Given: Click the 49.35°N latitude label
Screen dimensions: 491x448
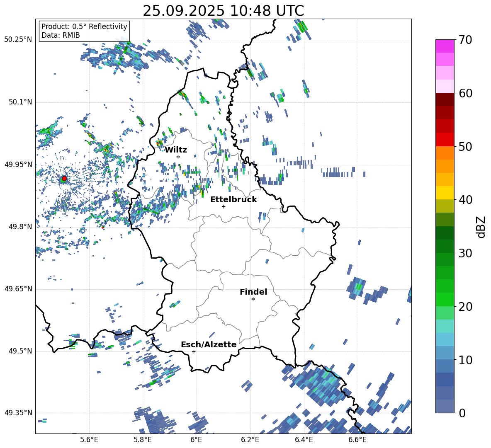Looking at the screenshot, I should click(x=18, y=413).
